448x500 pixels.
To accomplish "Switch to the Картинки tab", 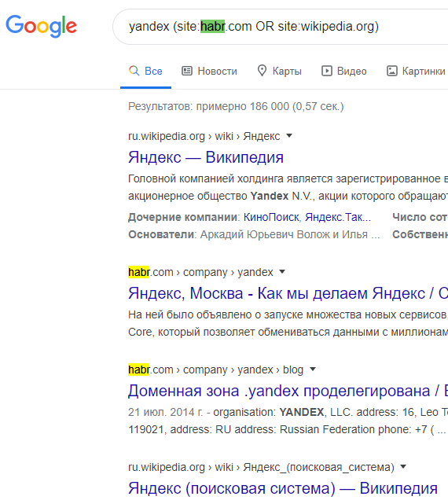I will pos(416,71).
